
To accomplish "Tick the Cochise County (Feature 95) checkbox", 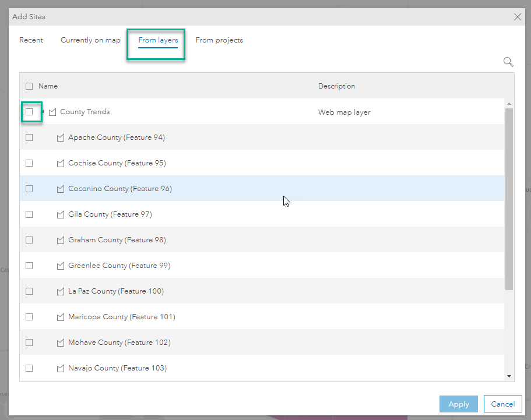I will click(x=29, y=163).
